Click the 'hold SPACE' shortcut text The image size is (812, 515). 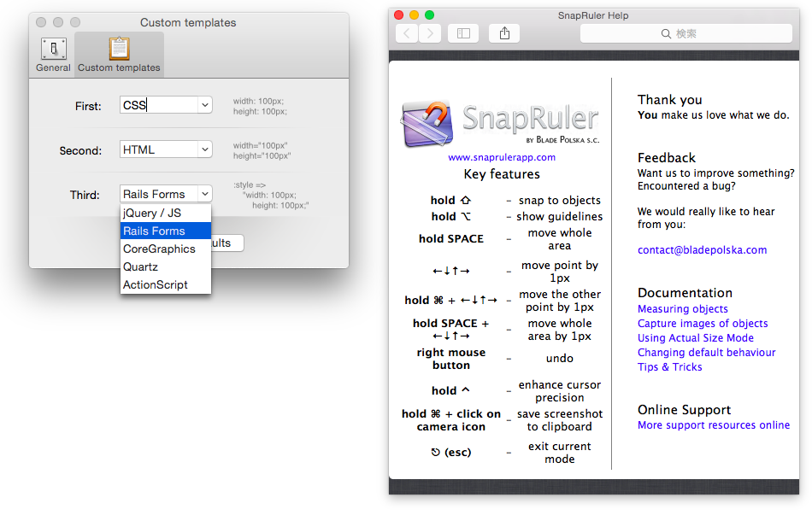[x=451, y=238]
